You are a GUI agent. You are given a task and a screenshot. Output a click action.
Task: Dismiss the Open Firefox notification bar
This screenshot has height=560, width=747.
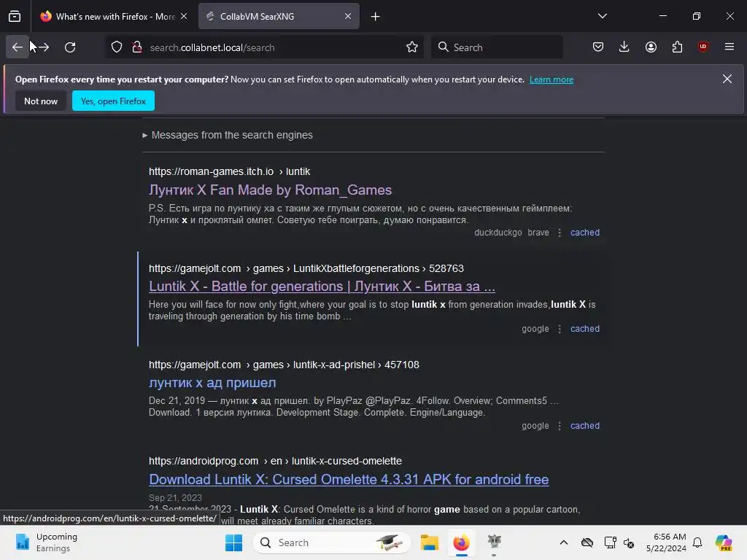(727, 79)
